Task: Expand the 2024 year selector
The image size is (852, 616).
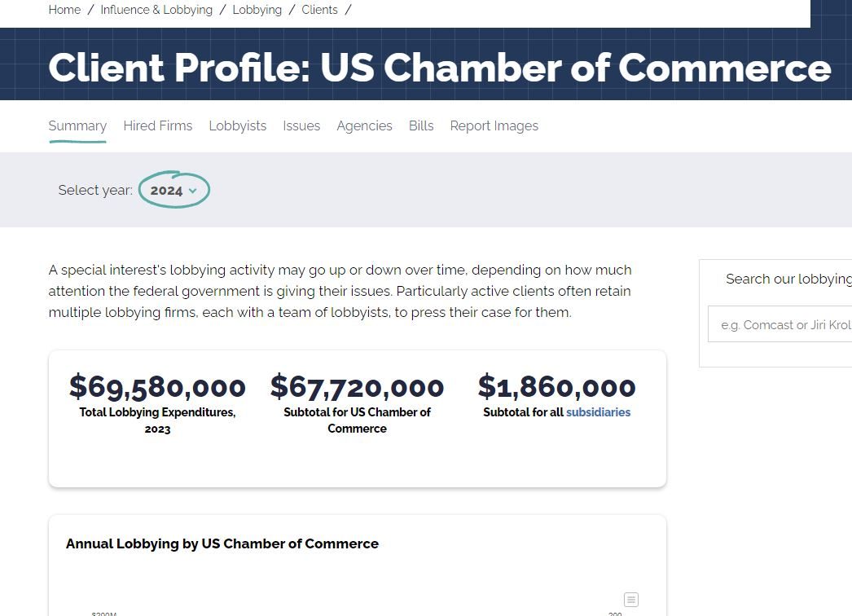Action: [173, 190]
